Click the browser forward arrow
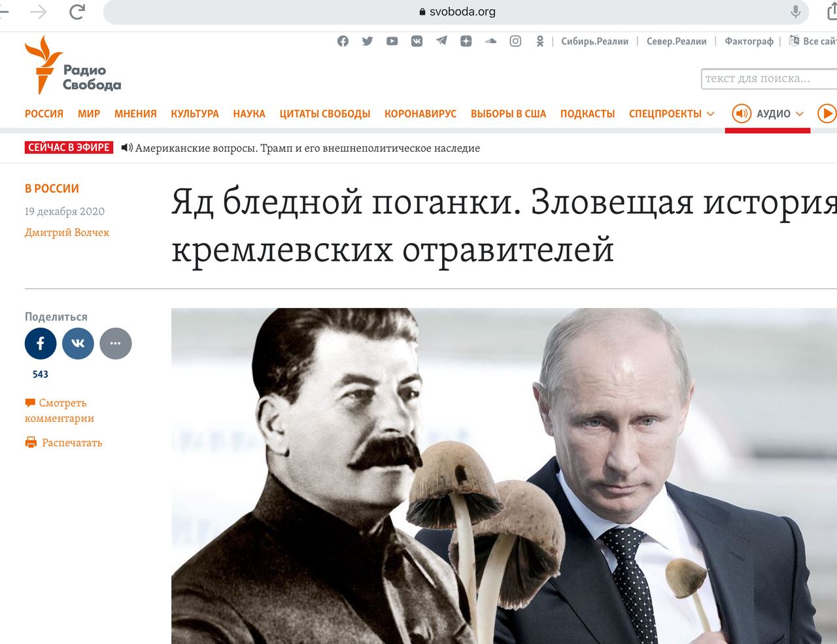 click(x=39, y=12)
